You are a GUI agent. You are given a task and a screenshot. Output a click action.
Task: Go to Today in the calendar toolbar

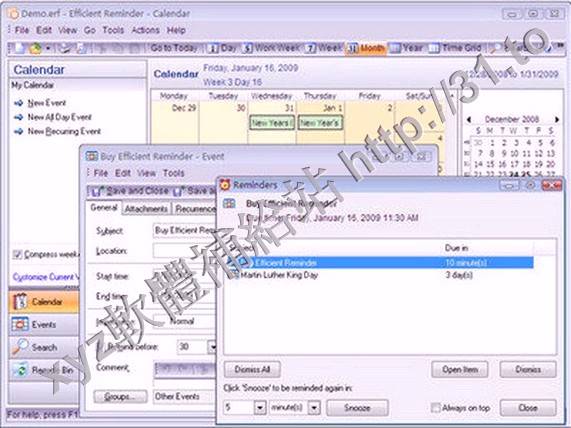point(174,48)
